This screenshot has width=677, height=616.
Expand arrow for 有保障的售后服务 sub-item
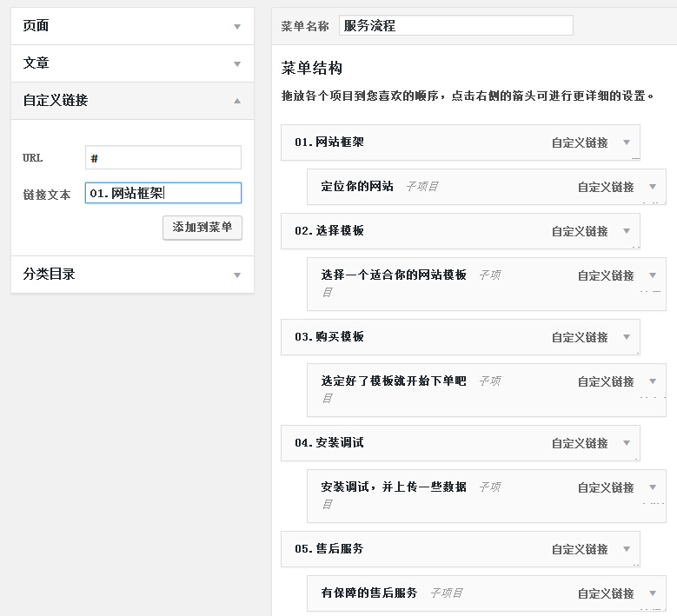tap(653, 593)
